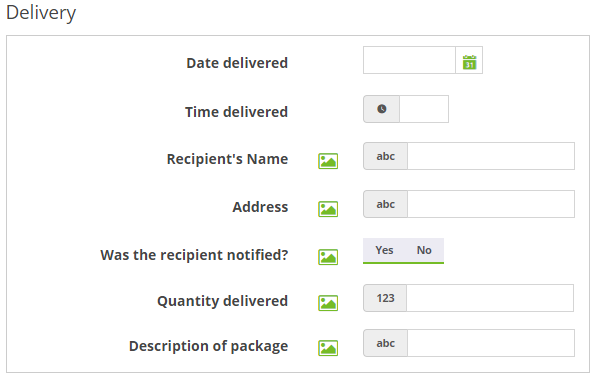
Task: Open the calendar picker for Date delivered
Action: [x=469, y=60]
